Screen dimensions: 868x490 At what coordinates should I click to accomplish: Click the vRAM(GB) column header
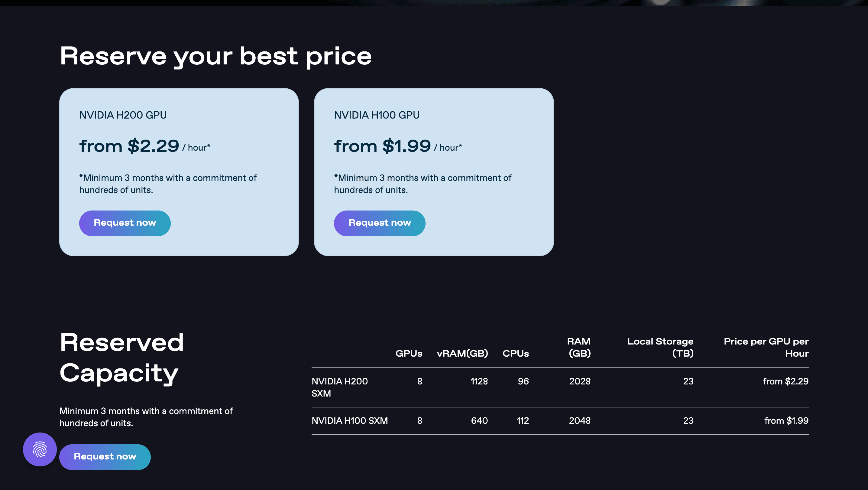click(462, 353)
